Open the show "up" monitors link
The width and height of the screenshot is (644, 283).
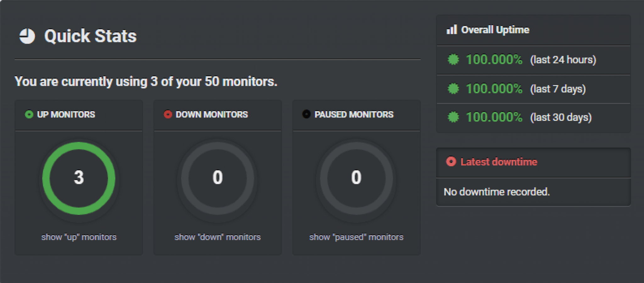(79, 237)
